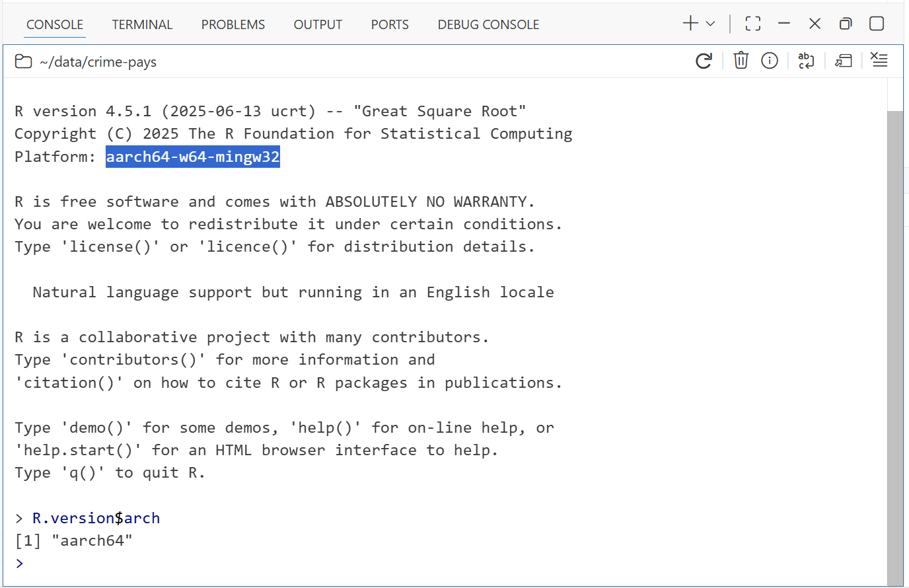Image resolution: width=909 pixels, height=588 pixels.
Task: Click the X icon in the panel header
Action: 815,24
